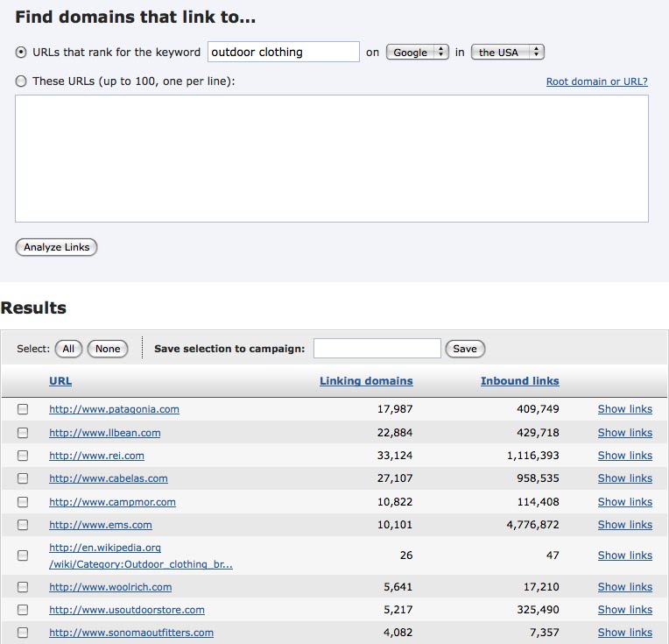
Task: Check the sonomaoutfitters.com row checkbox
Action: tap(23, 633)
